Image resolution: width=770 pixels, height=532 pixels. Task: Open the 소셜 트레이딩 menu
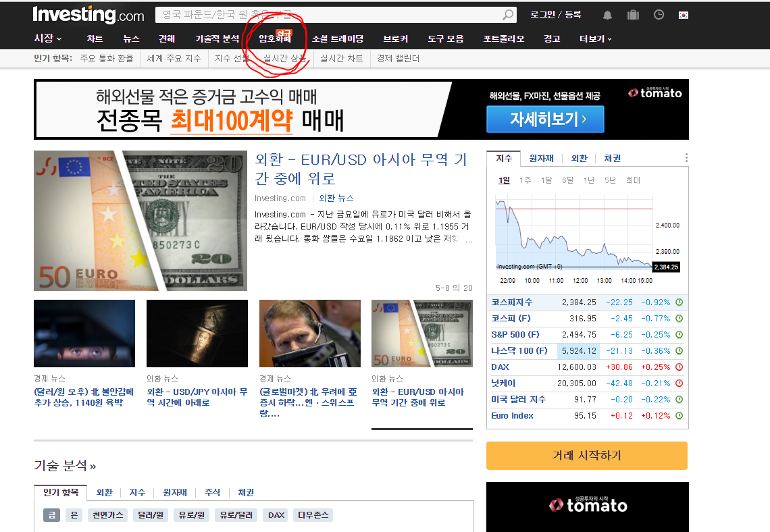tap(338, 38)
